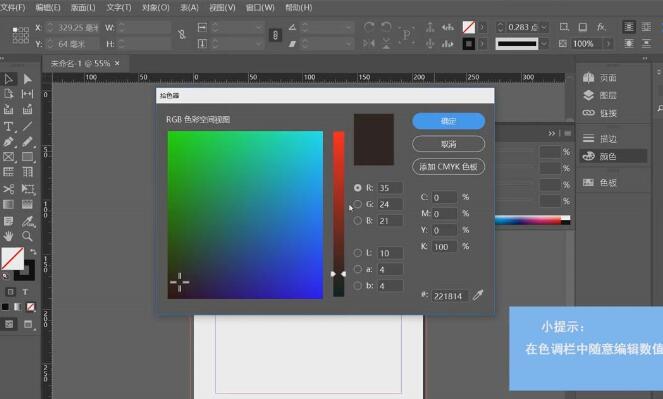Select the Rectangle tool

pyautogui.click(x=27, y=157)
